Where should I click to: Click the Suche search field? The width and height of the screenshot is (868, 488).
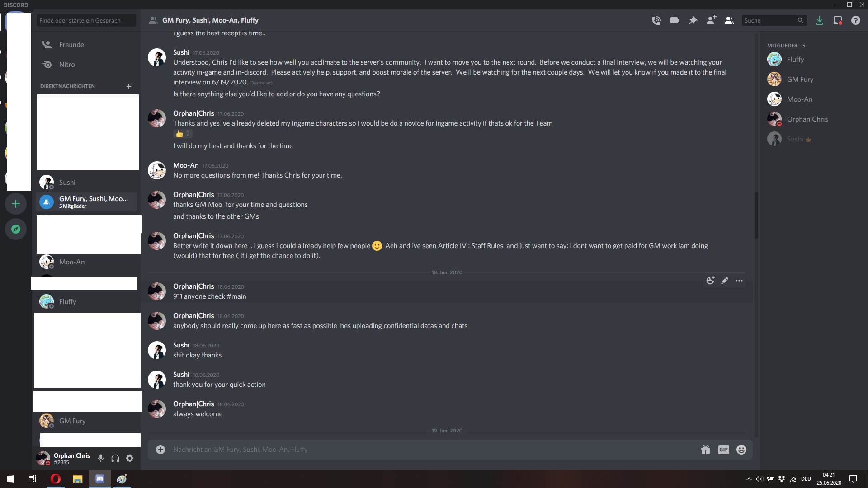tap(769, 20)
